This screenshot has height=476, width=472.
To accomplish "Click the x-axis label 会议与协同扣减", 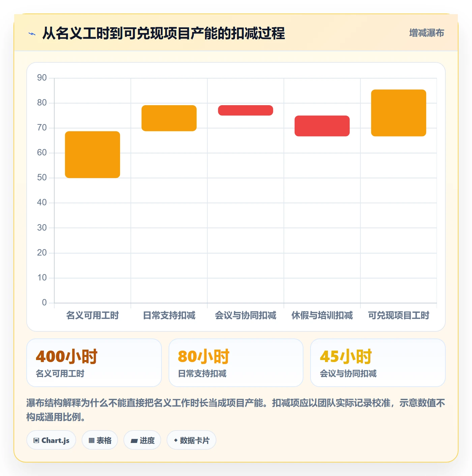I will click(x=245, y=316).
